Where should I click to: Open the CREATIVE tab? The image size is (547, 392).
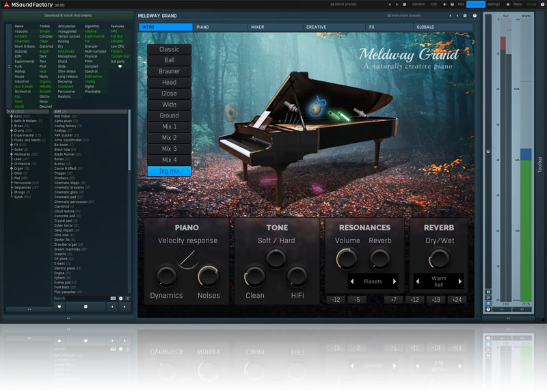316,27
